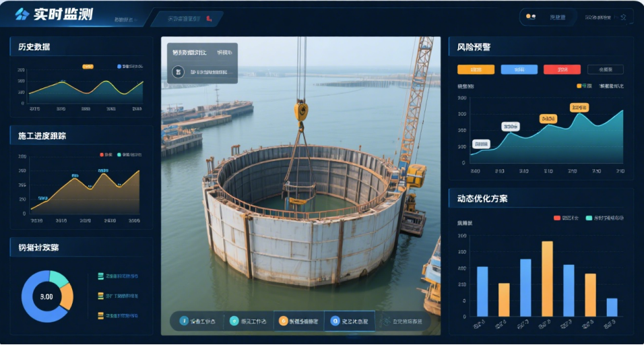This screenshot has height=345, width=644.
Task: Click the round icon in video overlay panel
Action: tap(179, 72)
